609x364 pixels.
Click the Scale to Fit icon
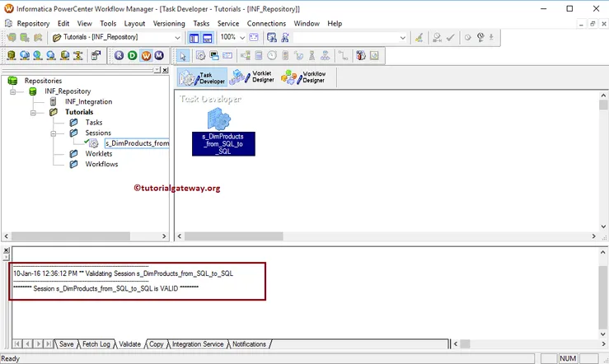254,37
